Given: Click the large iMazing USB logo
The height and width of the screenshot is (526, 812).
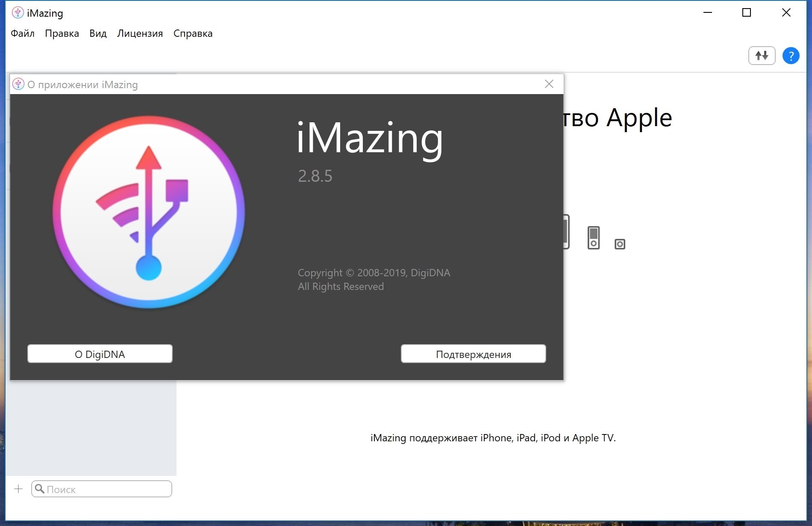Looking at the screenshot, I should pyautogui.click(x=149, y=212).
